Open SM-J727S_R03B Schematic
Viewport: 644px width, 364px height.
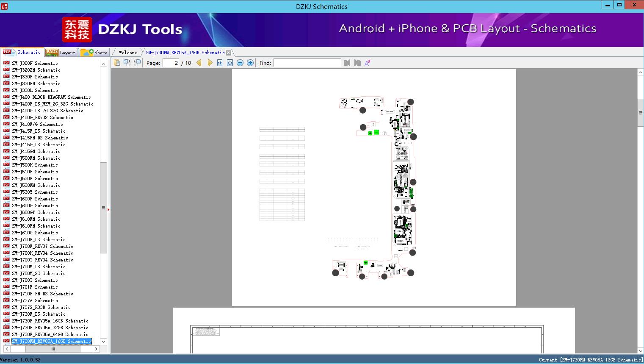coord(41,307)
